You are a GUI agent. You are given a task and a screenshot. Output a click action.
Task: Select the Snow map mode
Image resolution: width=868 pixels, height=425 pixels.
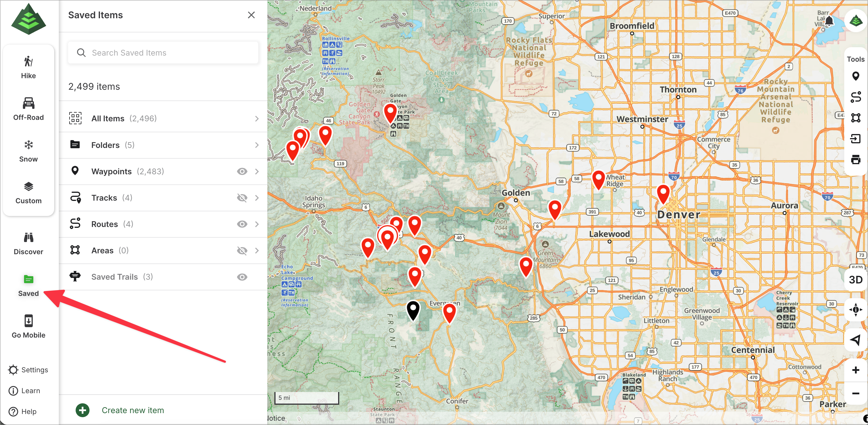(28, 151)
